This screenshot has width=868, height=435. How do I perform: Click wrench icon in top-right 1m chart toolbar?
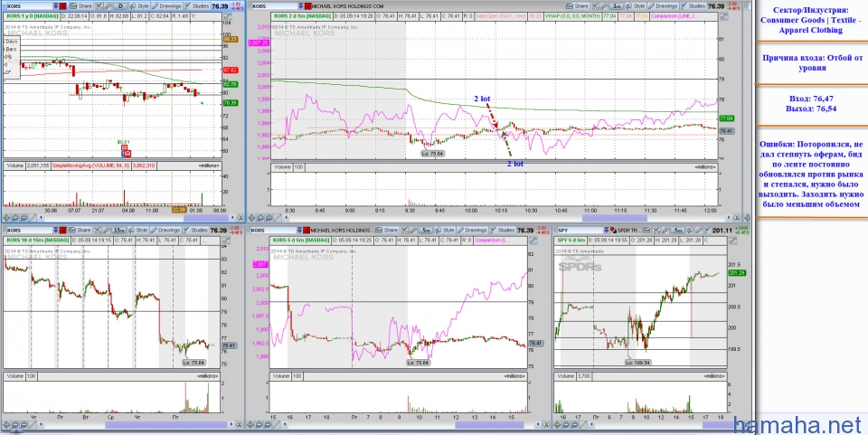pos(604,6)
